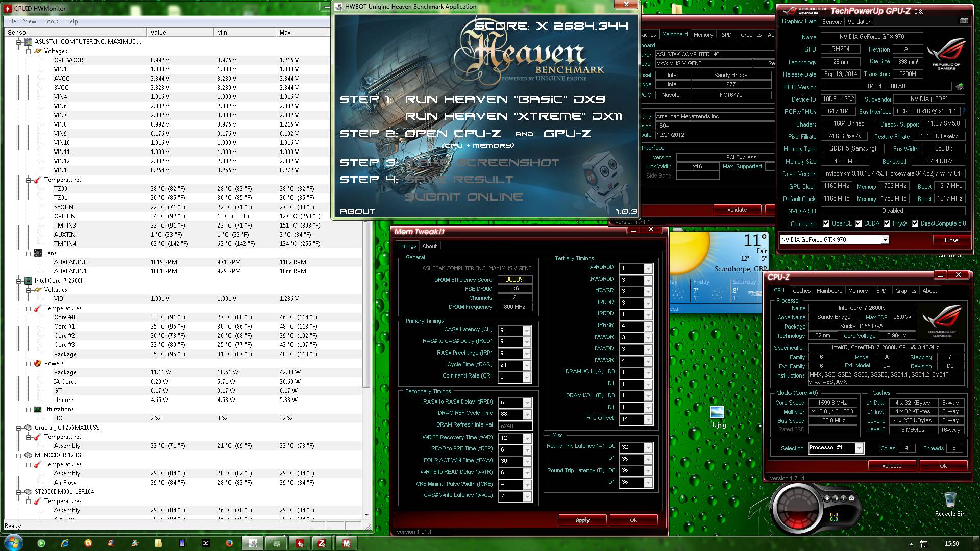Switch to the GPU-Z Validation tab
This screenshot has width=980, height=551.
click(860, 22)
